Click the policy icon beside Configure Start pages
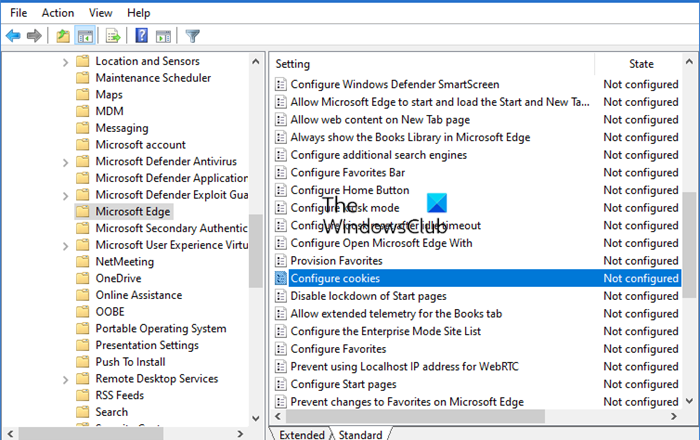Viewport: 700px width, 440px height. pyautogui.click(x=280, y=384)
